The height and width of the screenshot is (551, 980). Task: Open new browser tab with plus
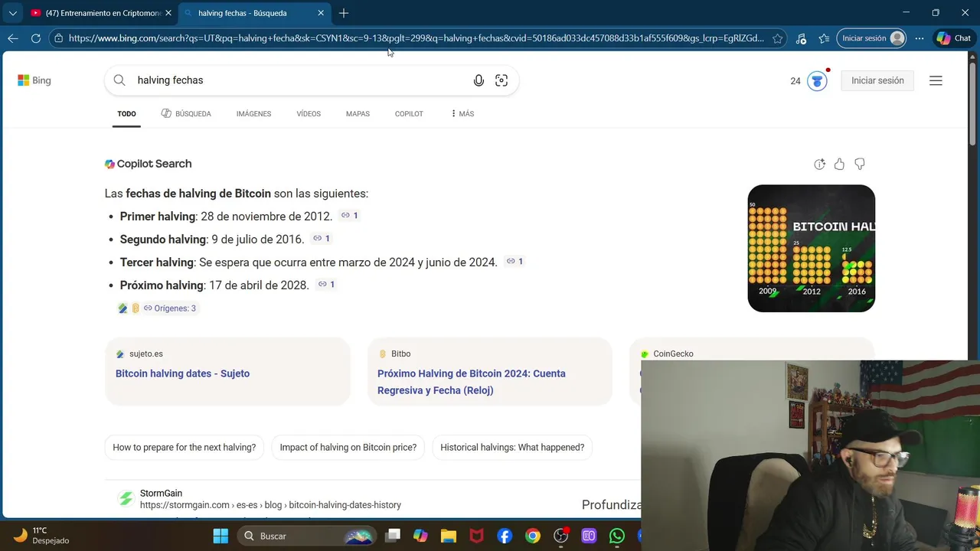tap(344, 13)
